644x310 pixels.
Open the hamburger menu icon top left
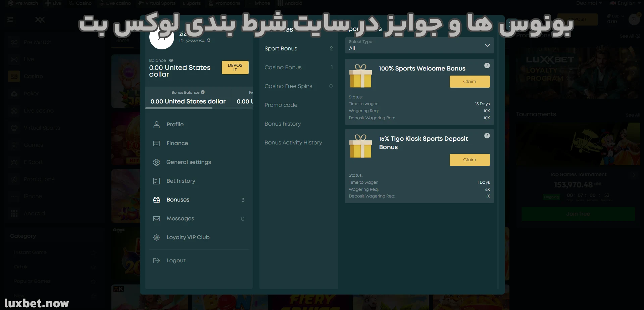click(x=10, y=19)
